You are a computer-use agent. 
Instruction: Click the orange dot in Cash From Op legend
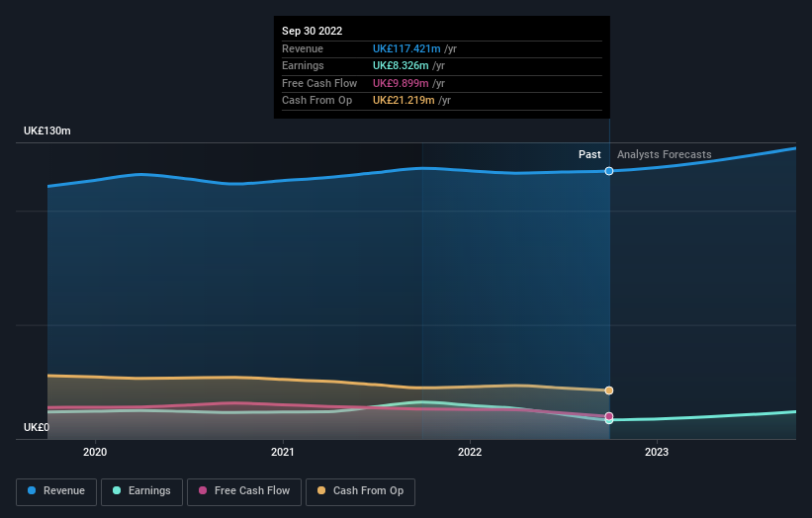click(321, 490)
